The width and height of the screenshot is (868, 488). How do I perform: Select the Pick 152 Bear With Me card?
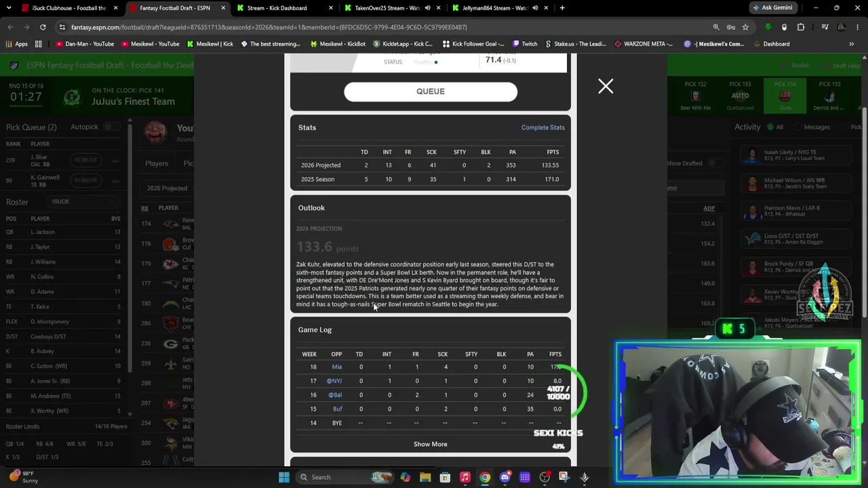(695, 95)
